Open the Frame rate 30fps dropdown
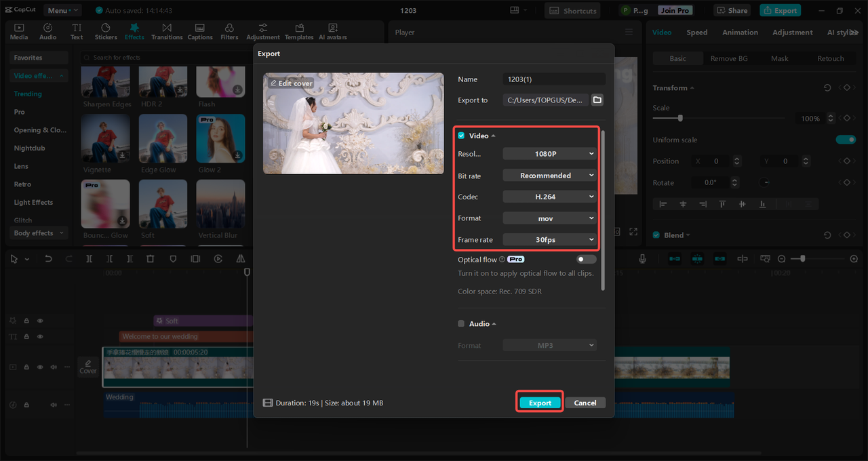 pyautogui.click(x=549, y=239)
